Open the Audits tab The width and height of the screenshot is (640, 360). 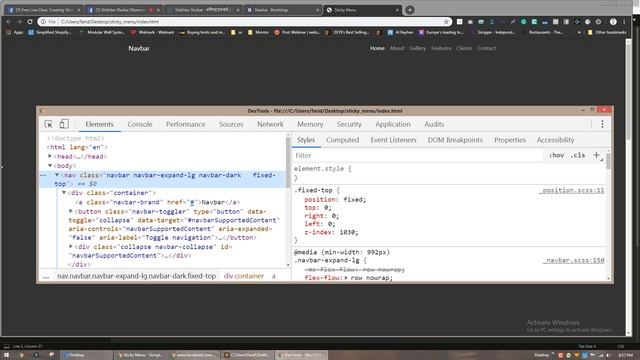[434, 124]
